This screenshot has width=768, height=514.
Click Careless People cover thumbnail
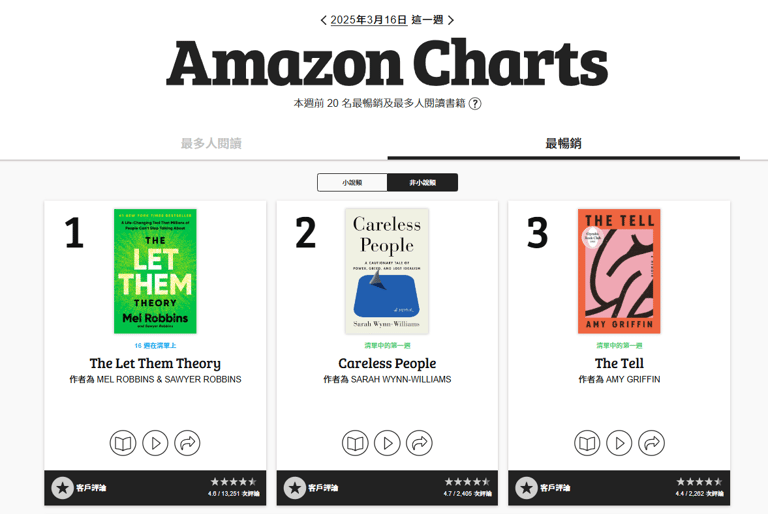387,271
